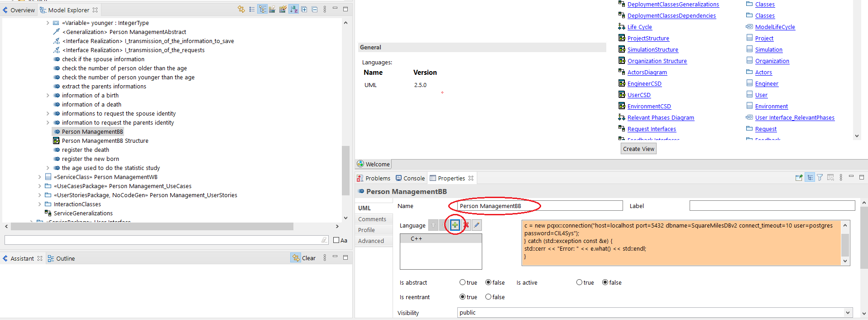Image resolution: width=868 pixels, height=320 pixels.
Task: Toggle the Properties tree layout icon
Action: pos(810,178)
